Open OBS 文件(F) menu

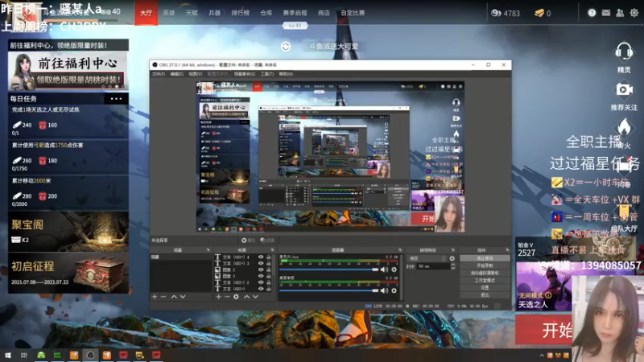[x=158, y=74]
